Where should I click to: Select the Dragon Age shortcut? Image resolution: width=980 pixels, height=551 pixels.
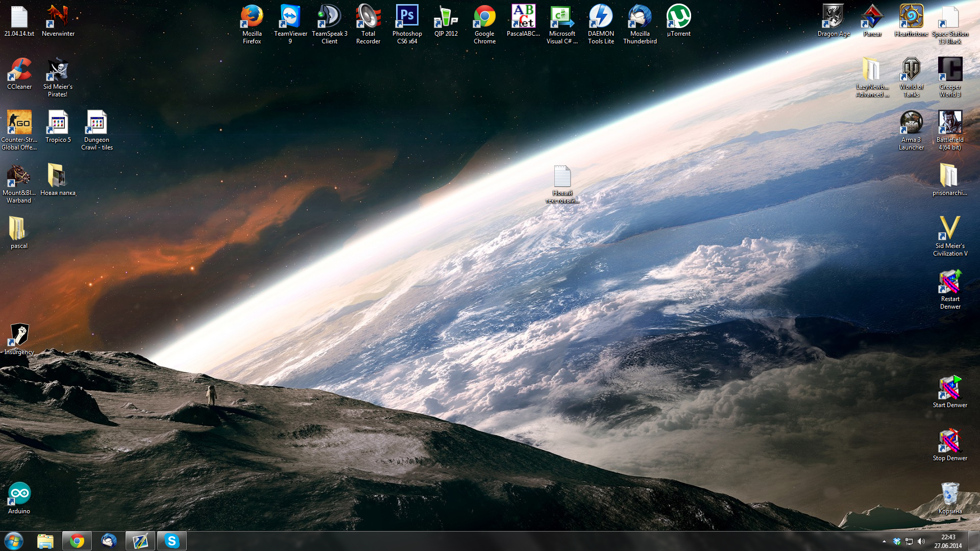(834, 20)
